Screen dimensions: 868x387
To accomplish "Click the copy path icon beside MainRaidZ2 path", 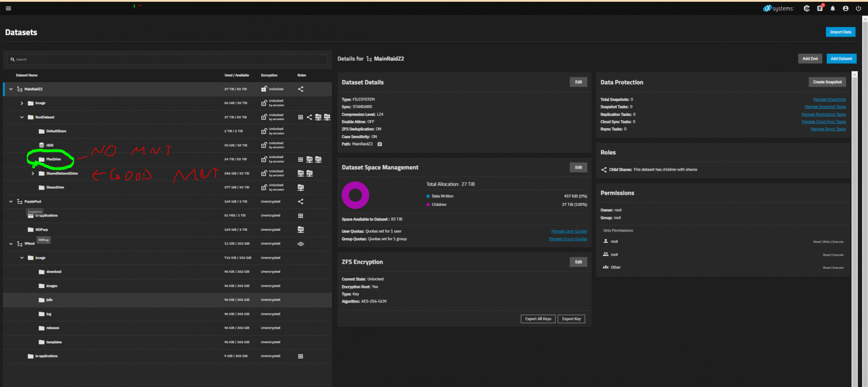I will pos(380,144).
